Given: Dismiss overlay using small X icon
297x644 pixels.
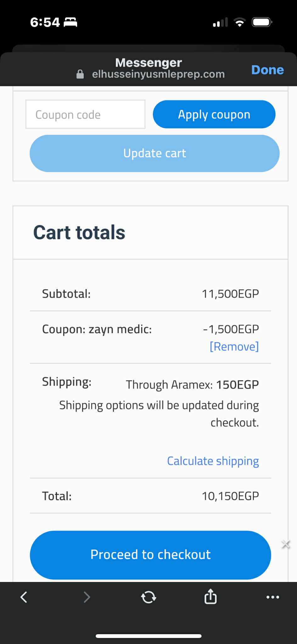Looking at the screenshot, I should [286, 544].
